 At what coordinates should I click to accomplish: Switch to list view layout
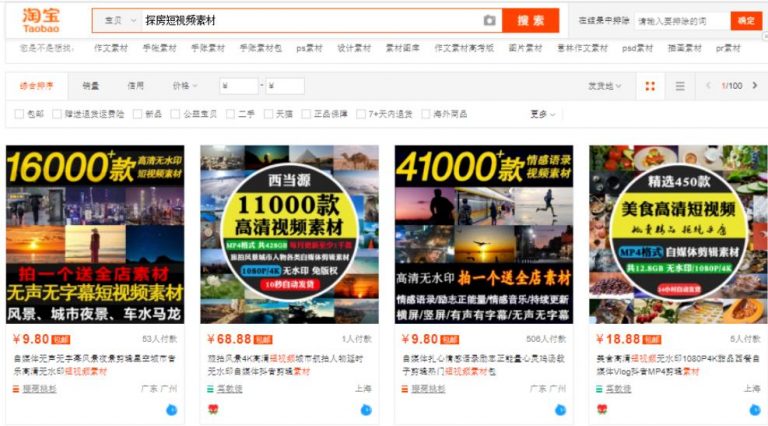click(x=680, y=86)
